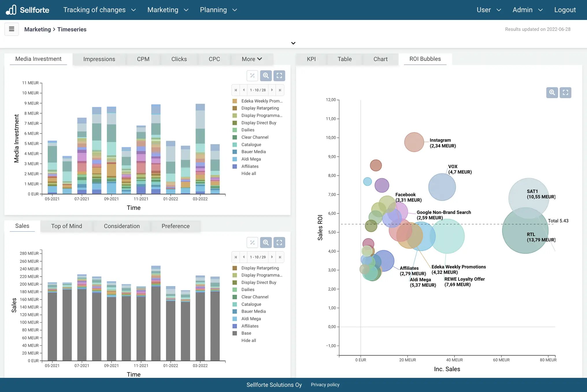Toggle percent view on Sales chart
This screenshot has width=587, height=392.
tap(252, 243)
